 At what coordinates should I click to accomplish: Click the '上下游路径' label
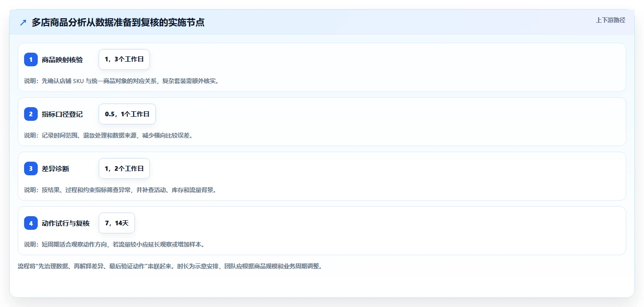[x=611, y=20]
